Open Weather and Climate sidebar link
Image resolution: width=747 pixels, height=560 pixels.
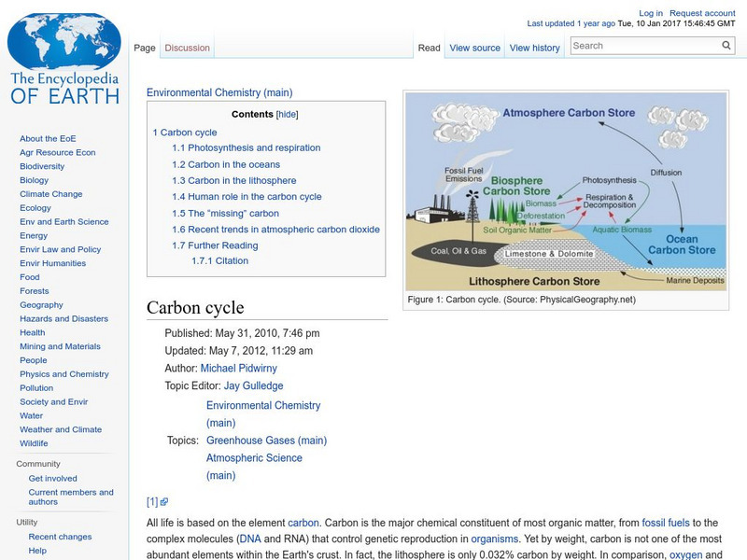click(61, 429)
